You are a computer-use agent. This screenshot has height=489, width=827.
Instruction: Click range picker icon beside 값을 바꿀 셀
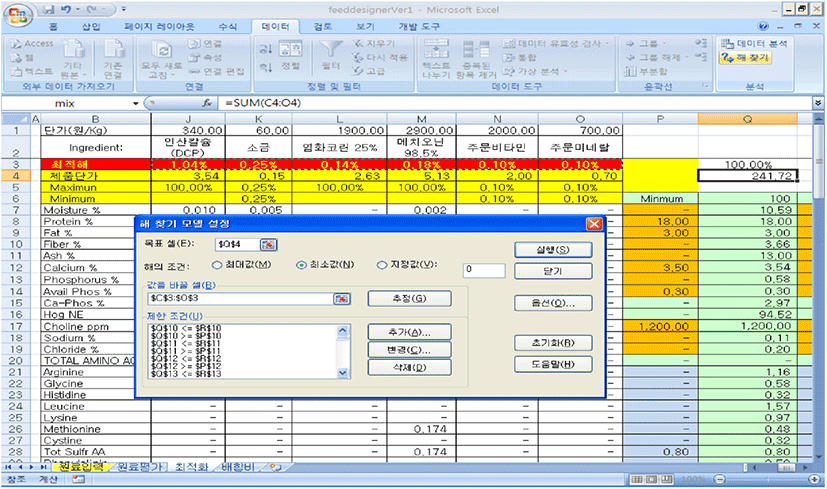pos(343,299)
